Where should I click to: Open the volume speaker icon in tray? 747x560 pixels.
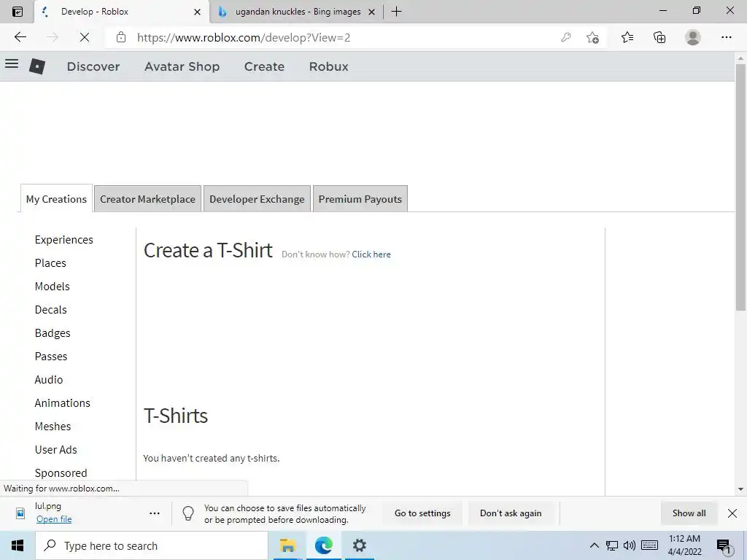click(630, 545)
